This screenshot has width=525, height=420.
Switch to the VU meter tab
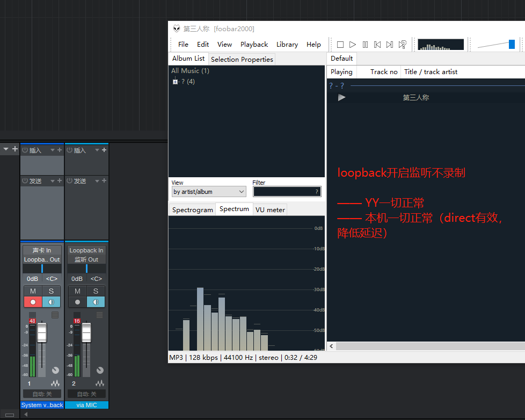(270, 209)
